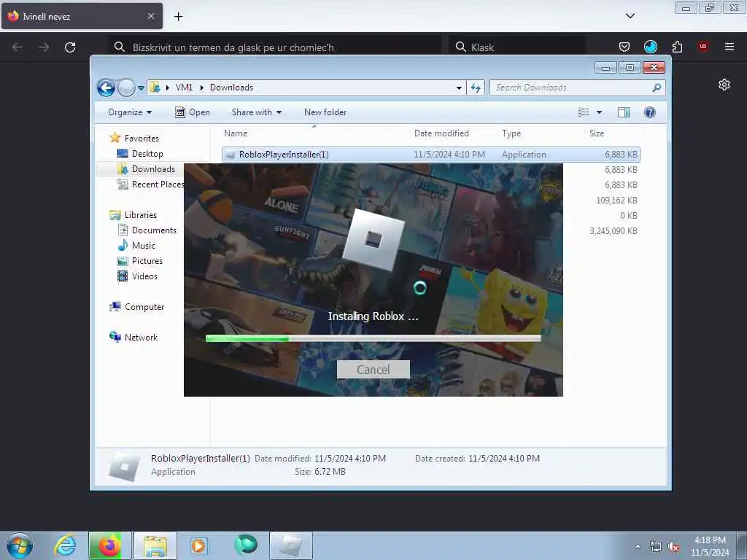Expand the address bar history dropdown
The width and height of the screenshot is (747, 560).
(459, 87)
